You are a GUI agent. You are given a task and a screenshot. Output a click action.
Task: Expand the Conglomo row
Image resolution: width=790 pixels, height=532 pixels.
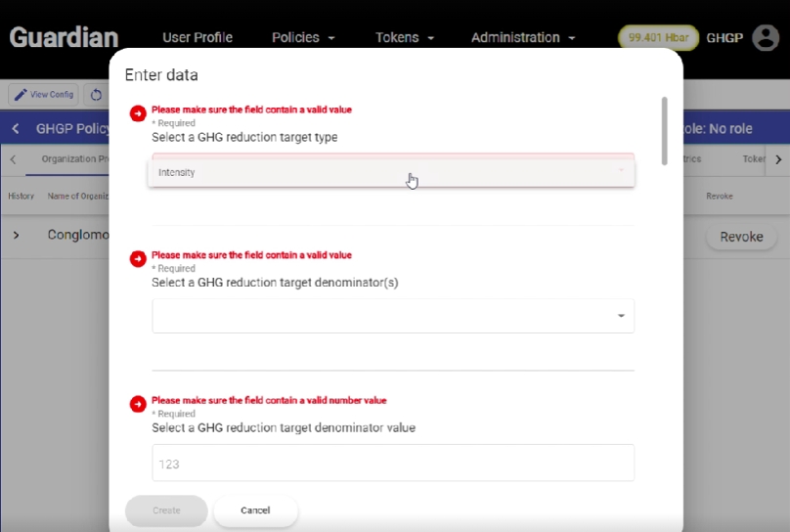[x=16, y=236]
